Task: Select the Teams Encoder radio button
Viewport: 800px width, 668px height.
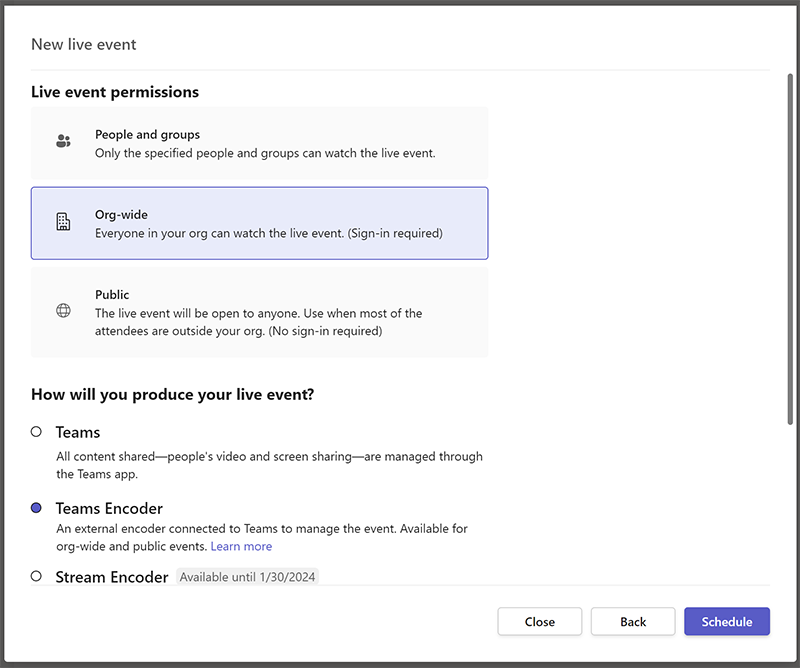Action: coord(36,508)
